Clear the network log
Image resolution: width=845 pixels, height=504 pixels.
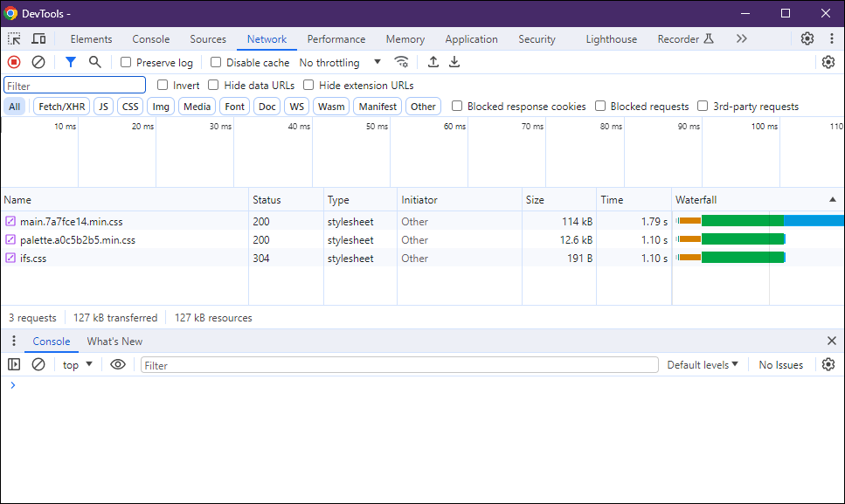(38, 62)
